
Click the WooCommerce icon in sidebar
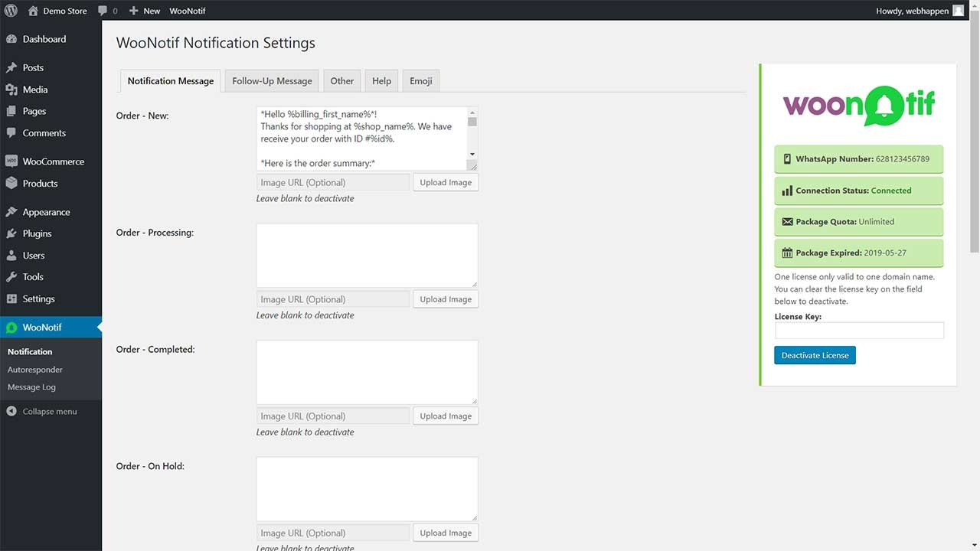click(x=11, y=161)
